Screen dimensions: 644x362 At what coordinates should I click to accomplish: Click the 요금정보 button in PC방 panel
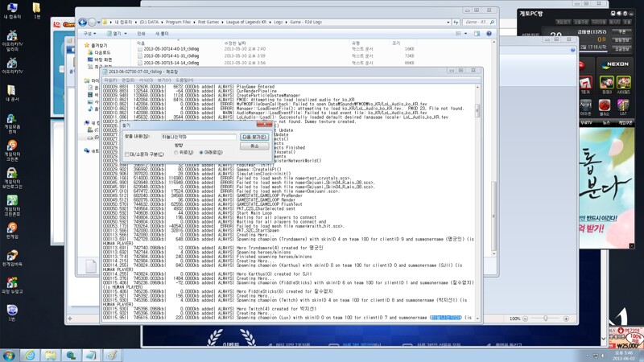621,49
